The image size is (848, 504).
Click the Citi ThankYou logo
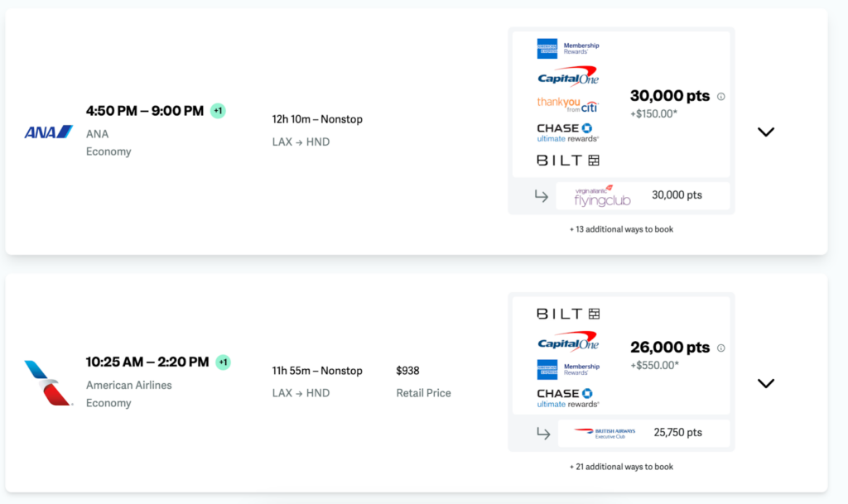(567, 104)
